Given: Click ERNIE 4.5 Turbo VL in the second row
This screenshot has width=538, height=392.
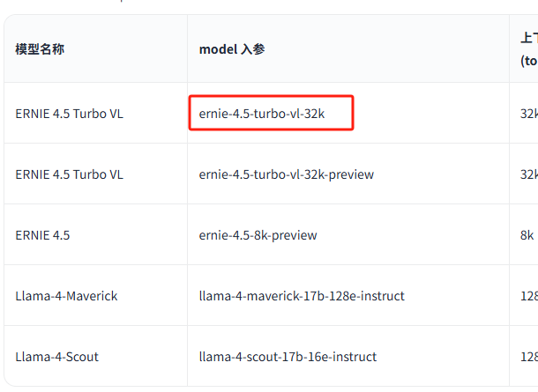Looking at the screenshot, I should pyautogui.click(x=69, y=174).
